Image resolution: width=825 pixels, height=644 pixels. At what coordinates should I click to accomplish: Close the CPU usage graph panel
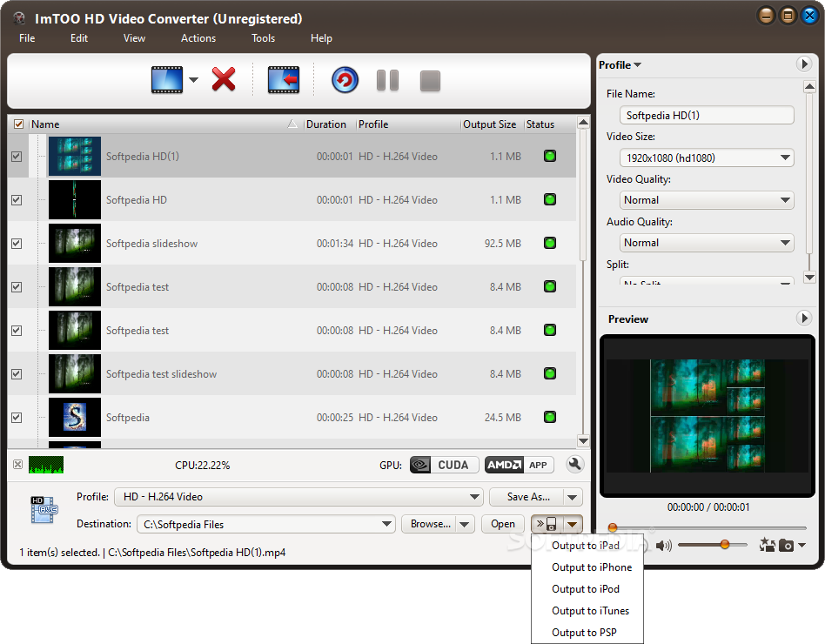[x=18, y=465]
